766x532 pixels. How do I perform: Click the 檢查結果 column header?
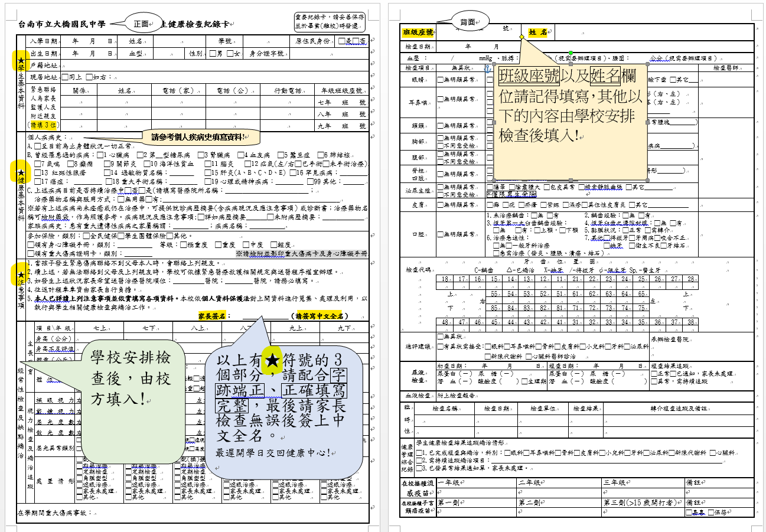coord(585,409)
